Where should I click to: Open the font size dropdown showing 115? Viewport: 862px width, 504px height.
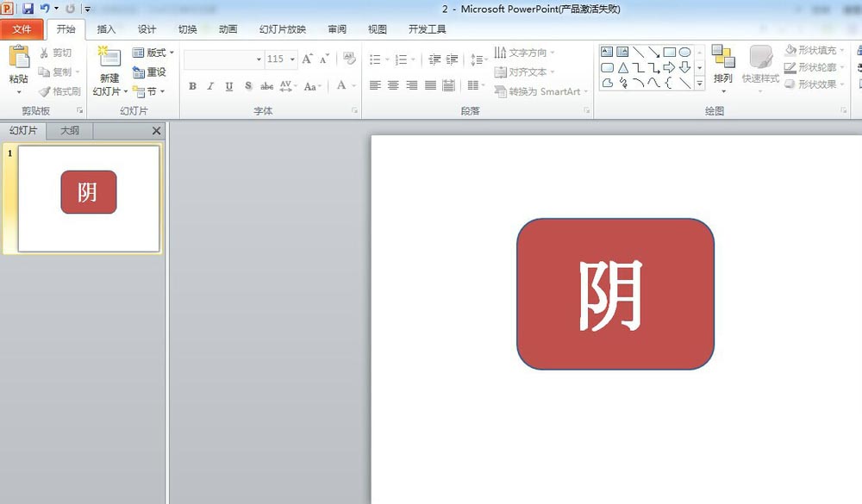tap(290, 59)
